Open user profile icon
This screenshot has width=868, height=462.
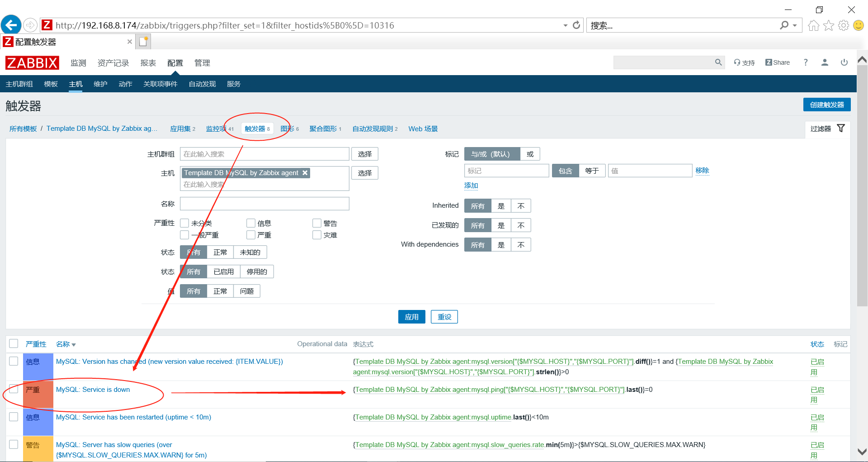click(x=825, y=62)
